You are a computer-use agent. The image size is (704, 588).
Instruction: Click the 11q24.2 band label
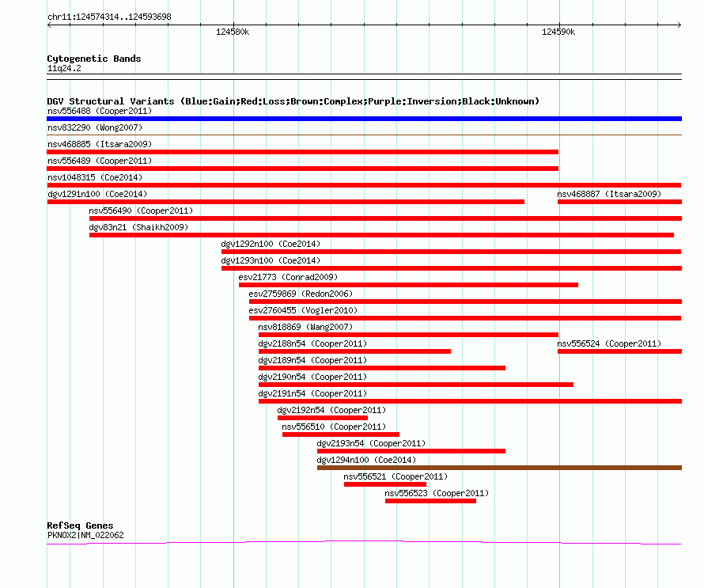point(64,68)
